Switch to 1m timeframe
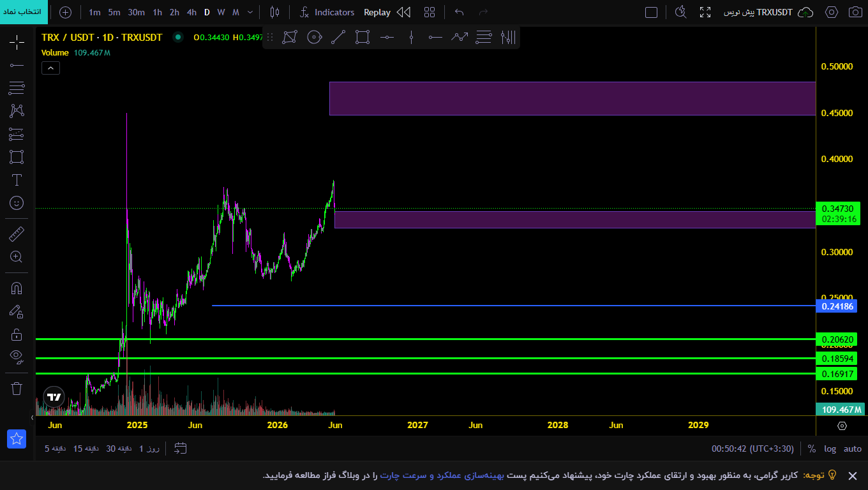The image size is (868, 490). point(94,12)
